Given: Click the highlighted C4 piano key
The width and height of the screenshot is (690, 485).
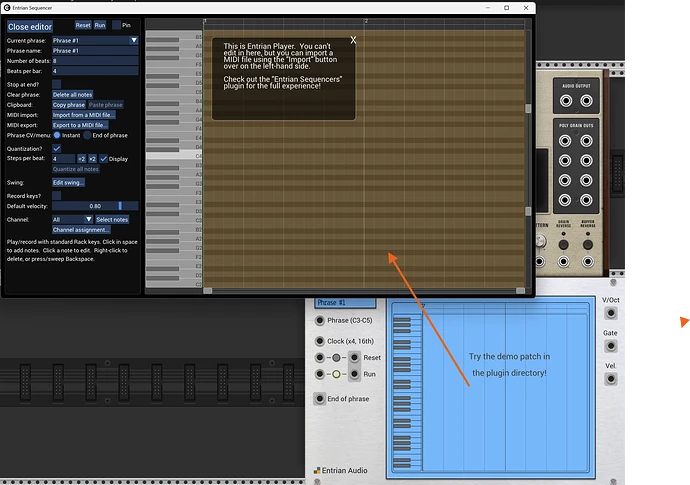Looking at the screenshot, I should 174,156.
